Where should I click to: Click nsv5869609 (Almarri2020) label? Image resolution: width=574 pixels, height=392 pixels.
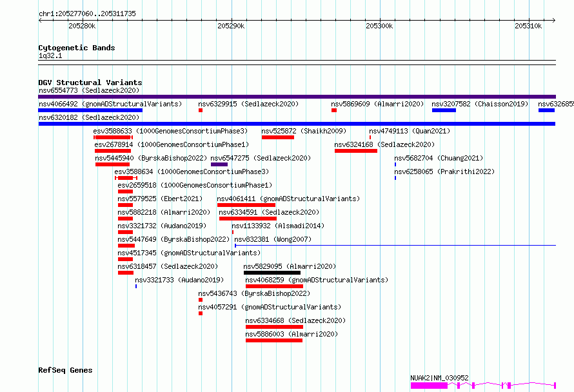click(377, 104)
